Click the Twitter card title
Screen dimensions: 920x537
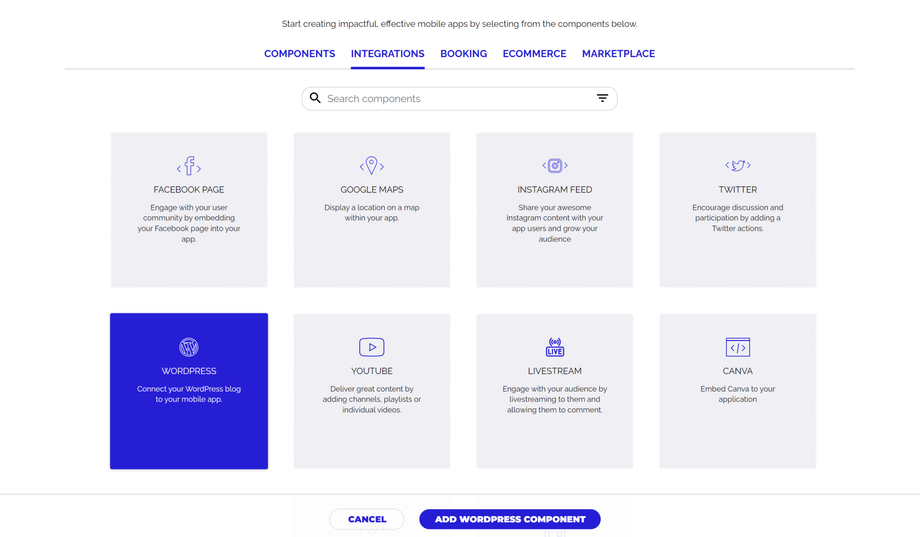[x=738, y=190]
